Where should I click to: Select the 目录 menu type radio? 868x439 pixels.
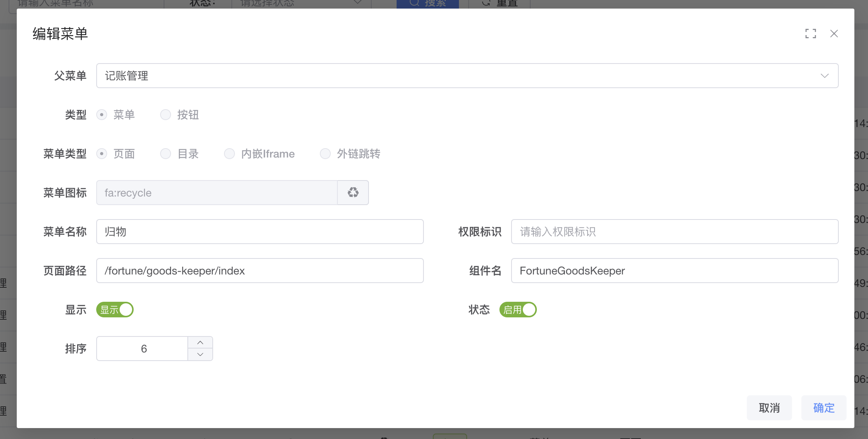click(x=166, y=154)
